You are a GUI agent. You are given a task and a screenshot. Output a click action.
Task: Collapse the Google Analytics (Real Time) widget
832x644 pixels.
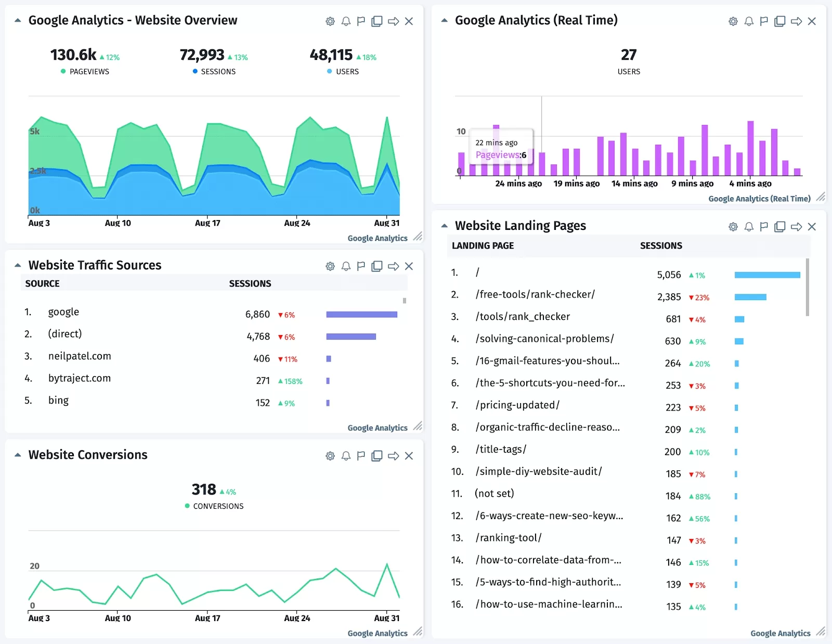pos(444,20)
